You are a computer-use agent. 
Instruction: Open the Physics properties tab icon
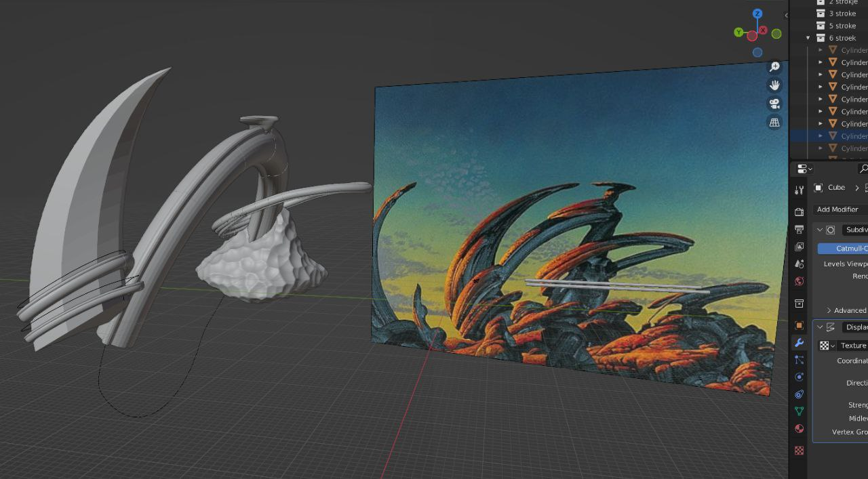(800, 377)
